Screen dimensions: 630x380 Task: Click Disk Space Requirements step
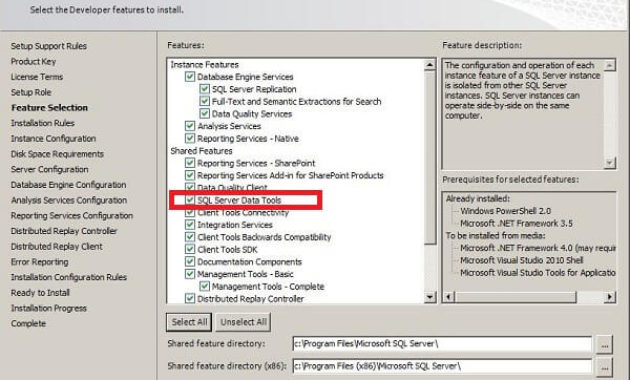(57, 153)
